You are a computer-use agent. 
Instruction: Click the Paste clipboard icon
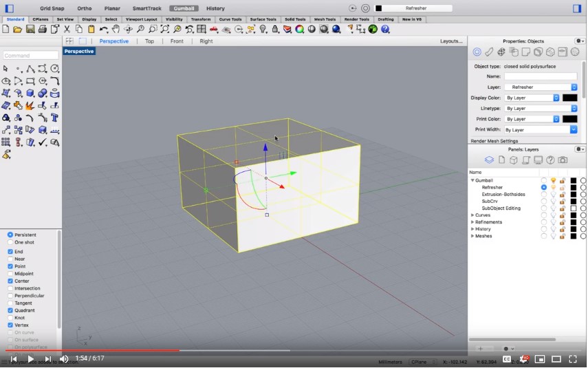(91, 30)
